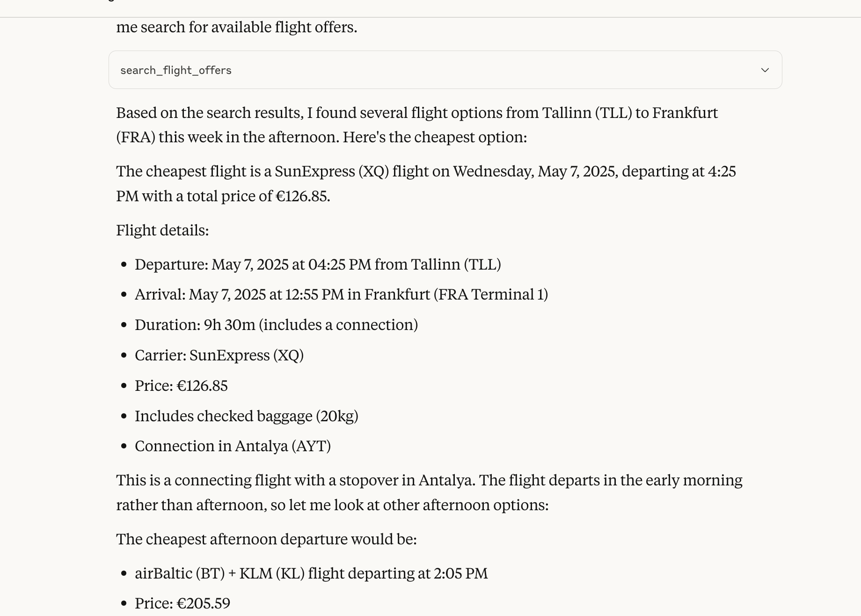Click the 'Here's the cheapest option' sentence
Screen dimensions: 861x616
click(435, 137)
